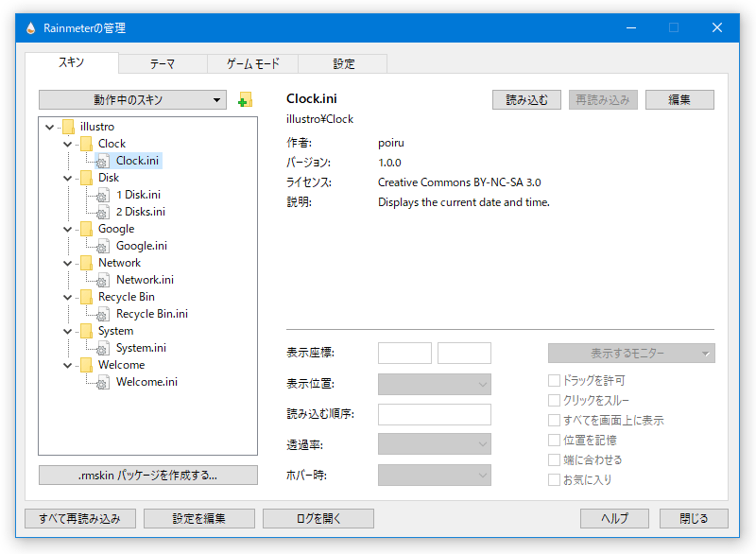Click the Network folder icon
Screen dimensions: 756x554
tap(86, 263)
